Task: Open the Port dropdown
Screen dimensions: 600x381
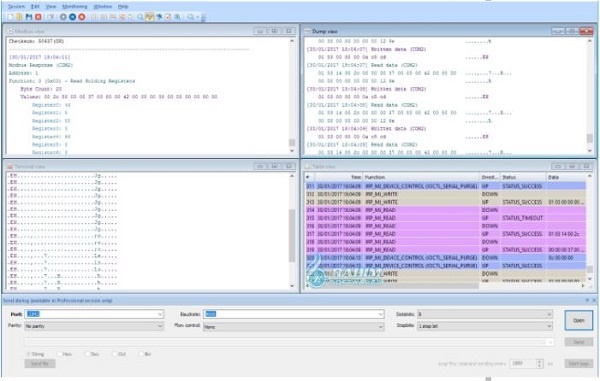Action: point(160,314)
